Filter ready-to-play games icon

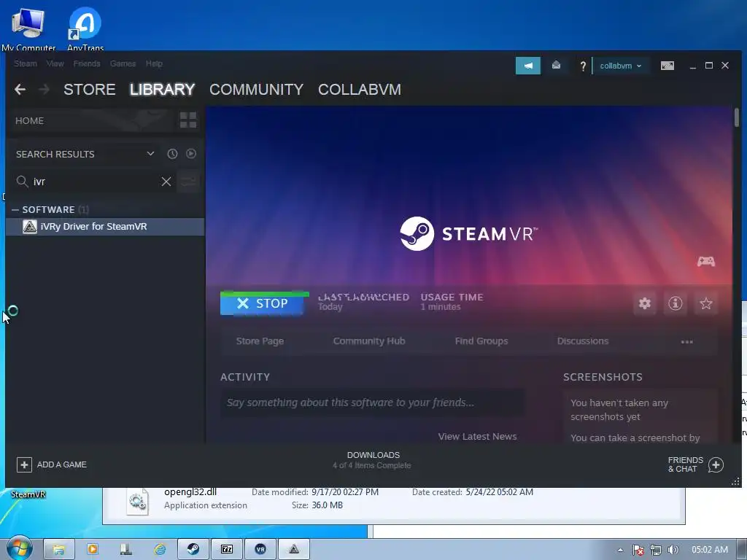click(191, 154)
